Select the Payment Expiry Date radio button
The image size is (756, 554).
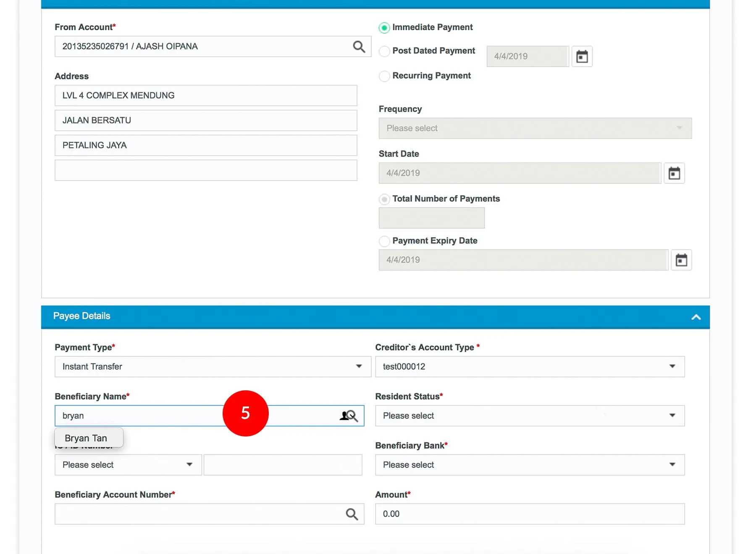tap(384, 241)
